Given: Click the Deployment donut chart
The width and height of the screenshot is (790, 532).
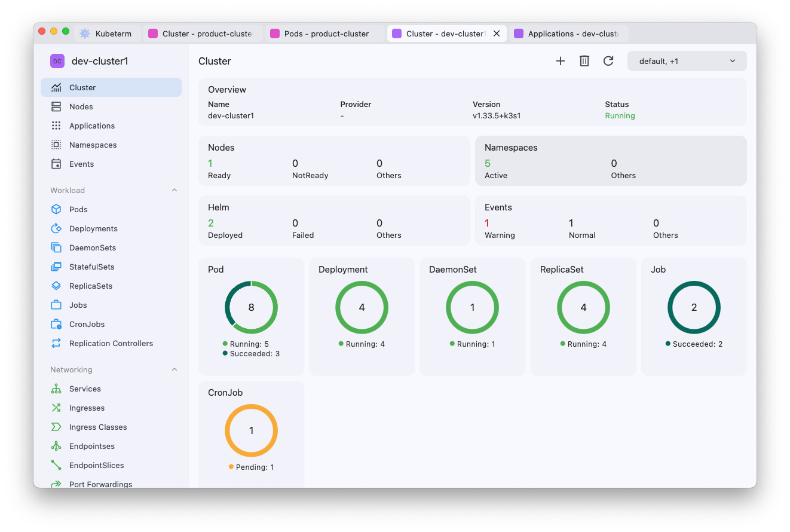Looking at the screenshot, I should coord(362,307).
